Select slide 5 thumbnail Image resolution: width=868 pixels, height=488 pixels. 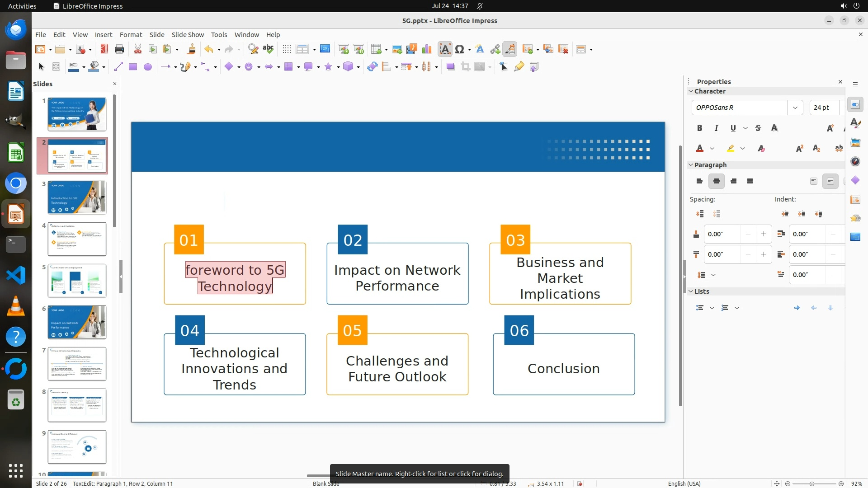tap(77, 281)
